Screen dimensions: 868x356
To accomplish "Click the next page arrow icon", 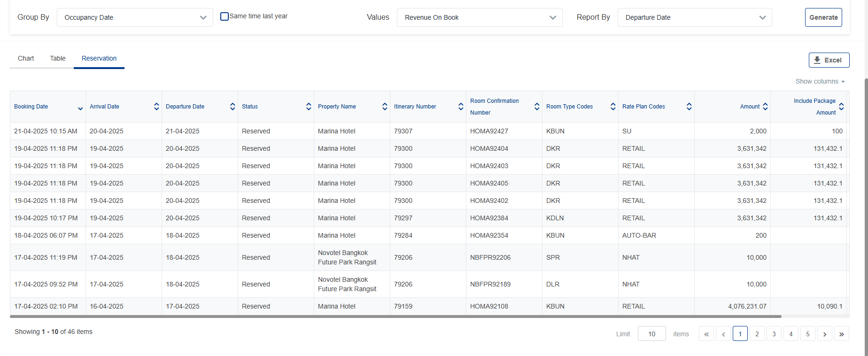I will [x=824, y=334].
